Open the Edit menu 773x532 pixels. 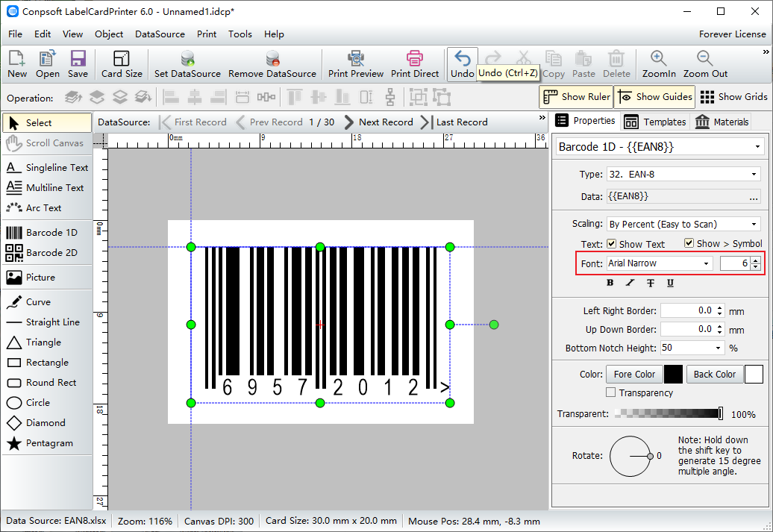(x=43, y=34)
